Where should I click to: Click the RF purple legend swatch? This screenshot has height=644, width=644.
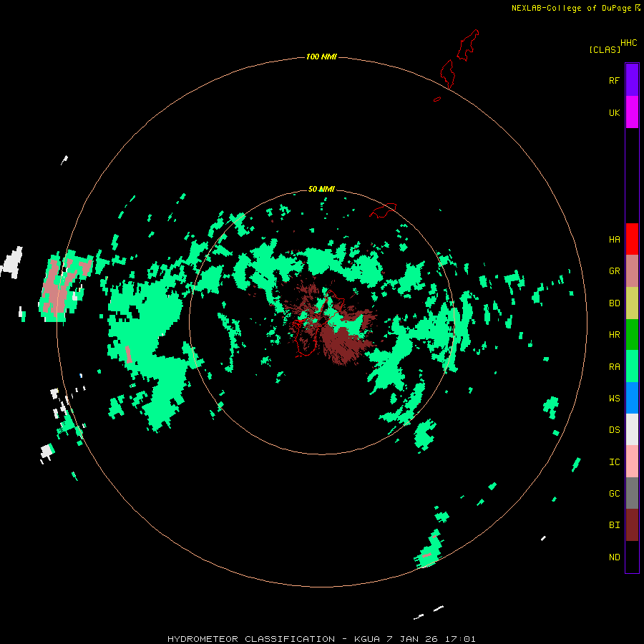[632, 80]
